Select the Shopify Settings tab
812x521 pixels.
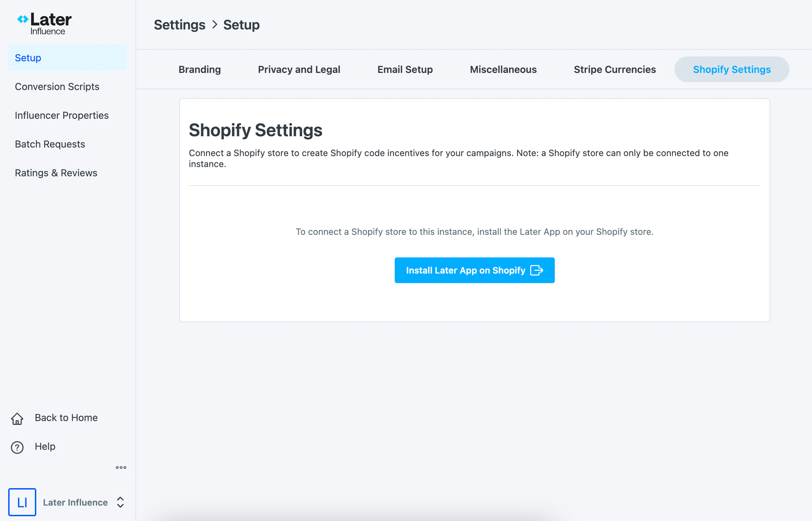[732, 69]
